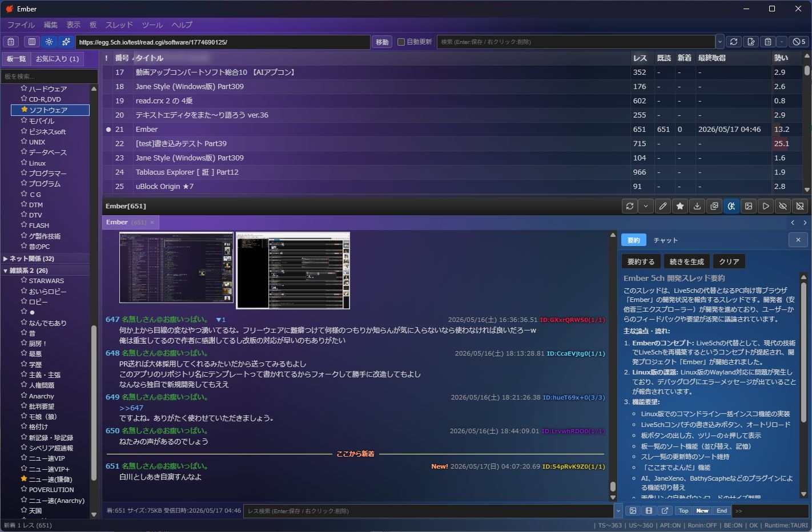Open the 表示 menu

click(x=73, y=25)
